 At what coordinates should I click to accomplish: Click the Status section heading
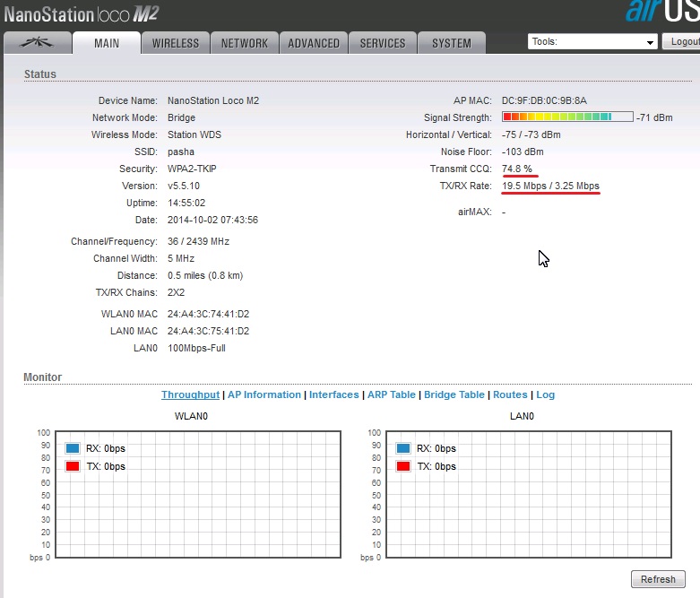pos(40,74)
